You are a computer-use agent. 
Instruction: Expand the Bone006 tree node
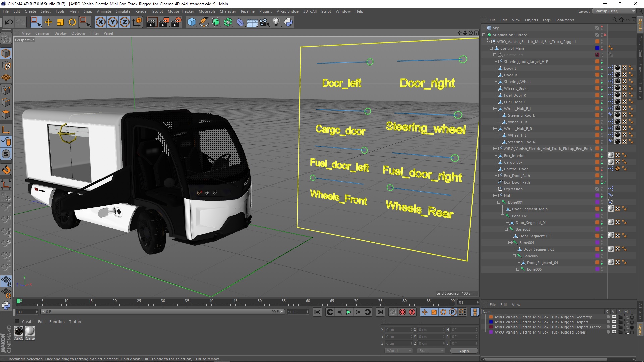[x=518, y=269]
